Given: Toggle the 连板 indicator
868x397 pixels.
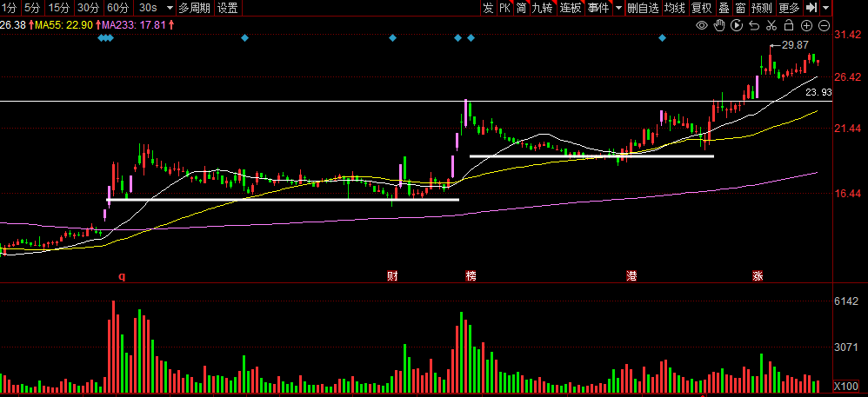Looking at the screenshot, I should pyautogui.click(x=571, y=8).
